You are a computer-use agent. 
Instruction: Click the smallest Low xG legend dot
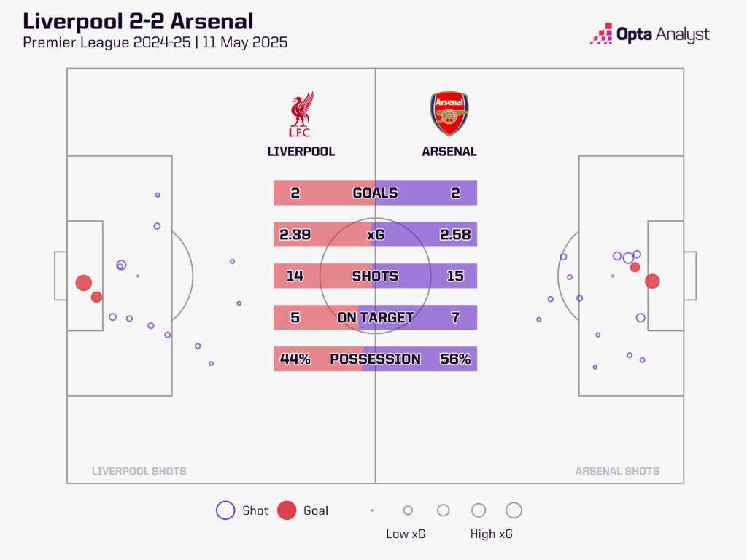pos(373,510)
